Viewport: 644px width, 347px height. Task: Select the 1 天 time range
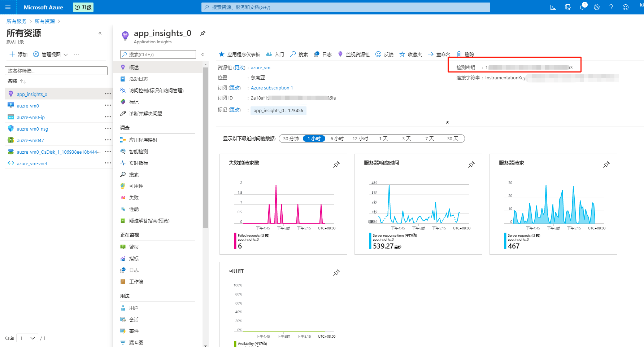(383, 139)
